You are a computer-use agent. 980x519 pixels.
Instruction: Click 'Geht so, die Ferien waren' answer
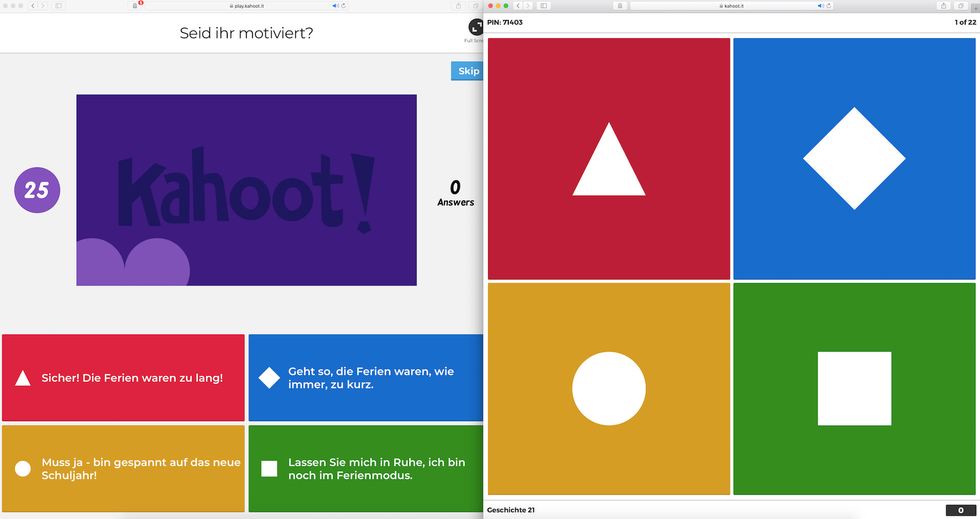[x=366, y=378]
